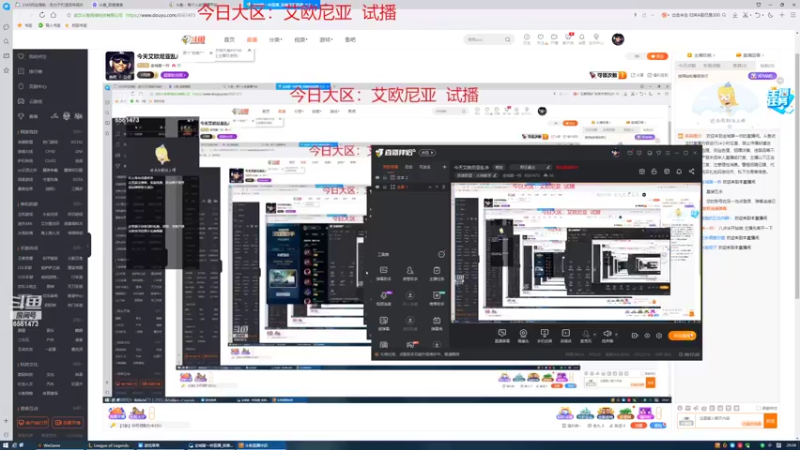This screenshot has height=450, width=800.
Task: Expand 游戏 dropdown in outer Douyu navigation
Action: coord(326,40)
